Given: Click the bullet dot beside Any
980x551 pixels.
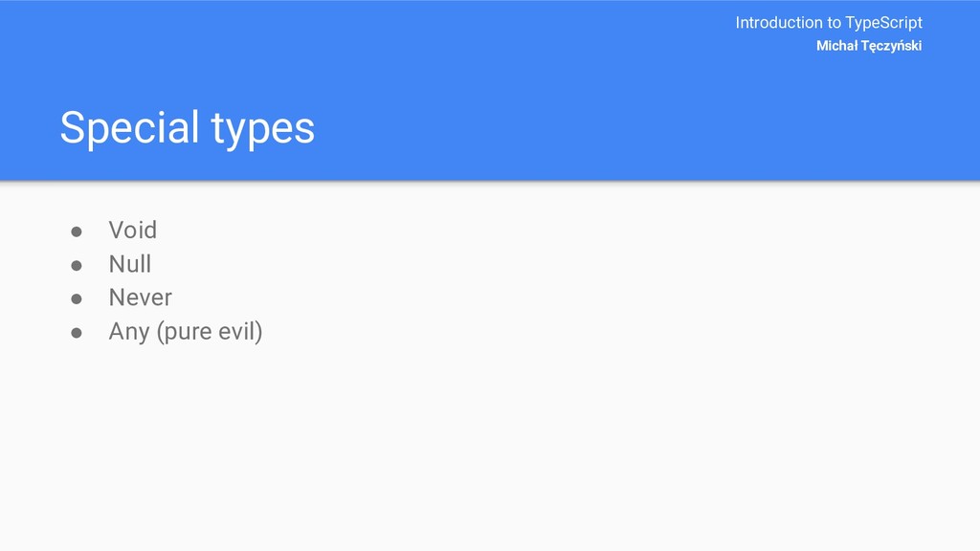Looking at the screenshot, I should click(77, 333).
